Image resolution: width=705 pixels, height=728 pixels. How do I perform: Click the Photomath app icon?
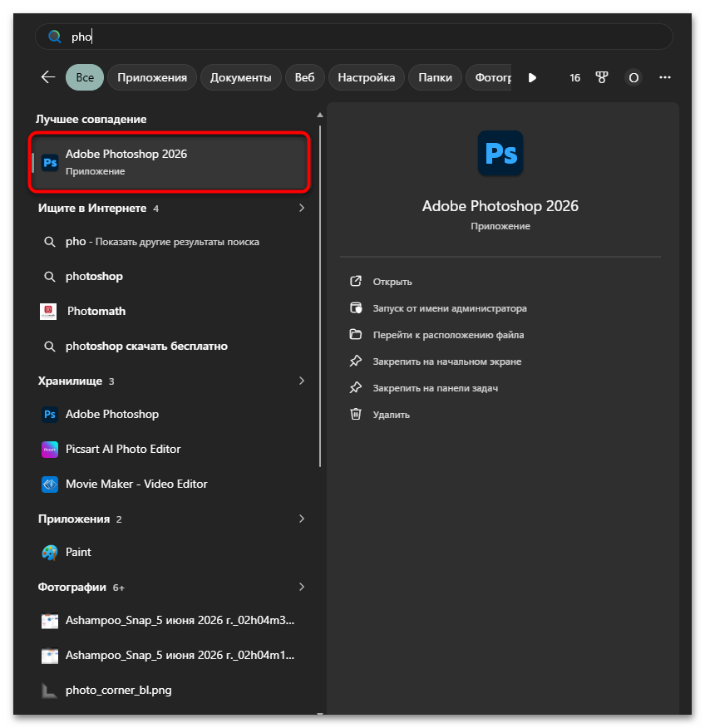[48, 311]
